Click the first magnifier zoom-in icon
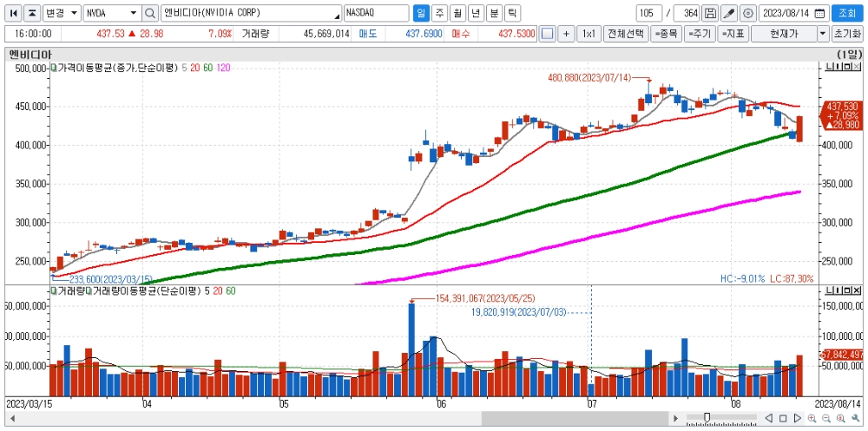Viewport: 868px width, 431px height. pos(812,418)
